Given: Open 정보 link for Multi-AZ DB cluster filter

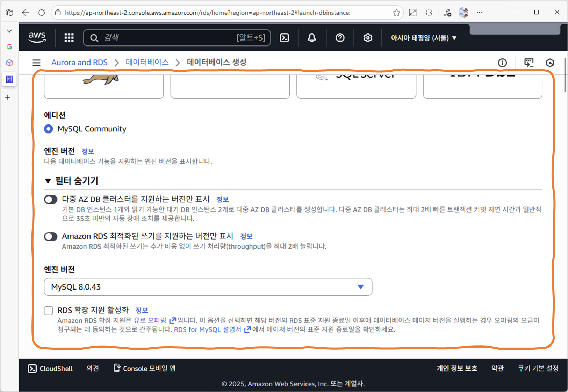Looking at the screenshot, I should [x=223, y=199].
